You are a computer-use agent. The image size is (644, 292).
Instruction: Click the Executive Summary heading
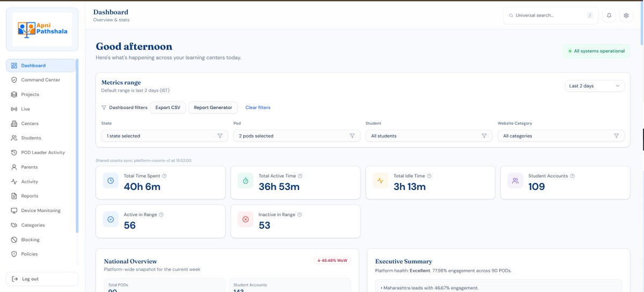404,261
